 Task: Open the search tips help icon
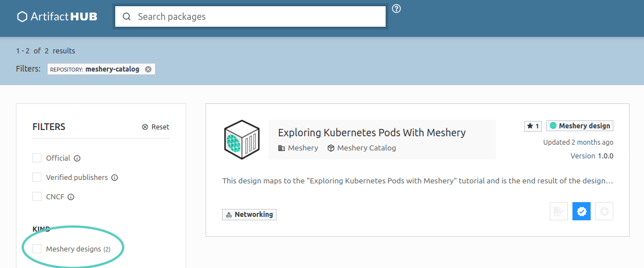pos(396,9)
